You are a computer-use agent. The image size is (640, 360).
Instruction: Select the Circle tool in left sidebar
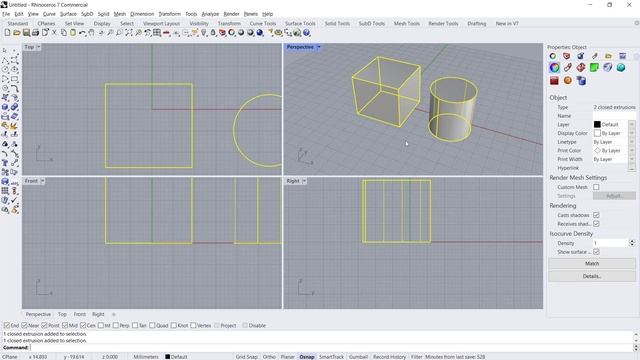point(5,69)
